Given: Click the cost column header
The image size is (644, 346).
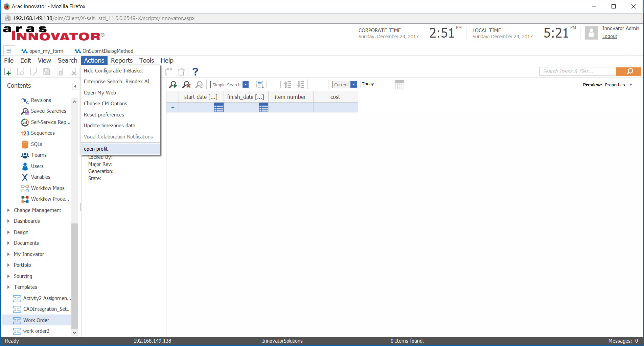Looking at the screenshot, I should click(x=335, y=97).
